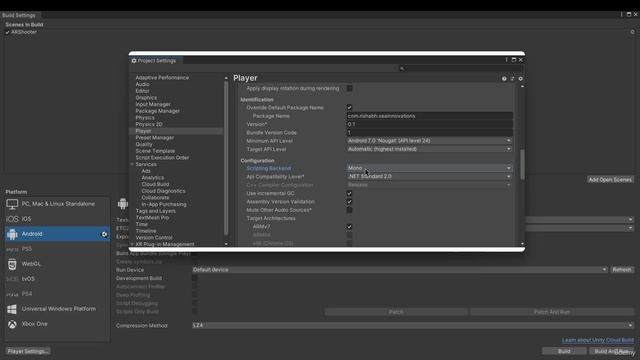
Task: Click the Patch And Run button
Action: [x=552, y=312]
